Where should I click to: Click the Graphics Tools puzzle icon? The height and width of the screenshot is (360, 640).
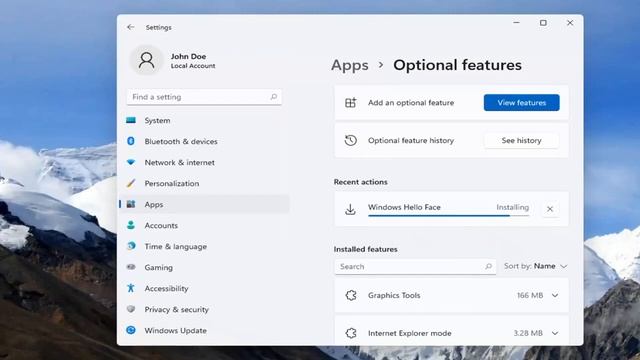[x=351, y=296]
